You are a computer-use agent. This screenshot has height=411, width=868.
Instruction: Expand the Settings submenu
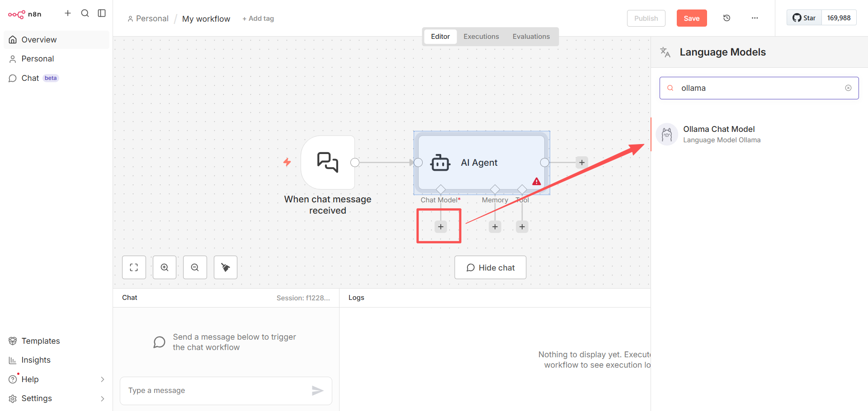102,398
